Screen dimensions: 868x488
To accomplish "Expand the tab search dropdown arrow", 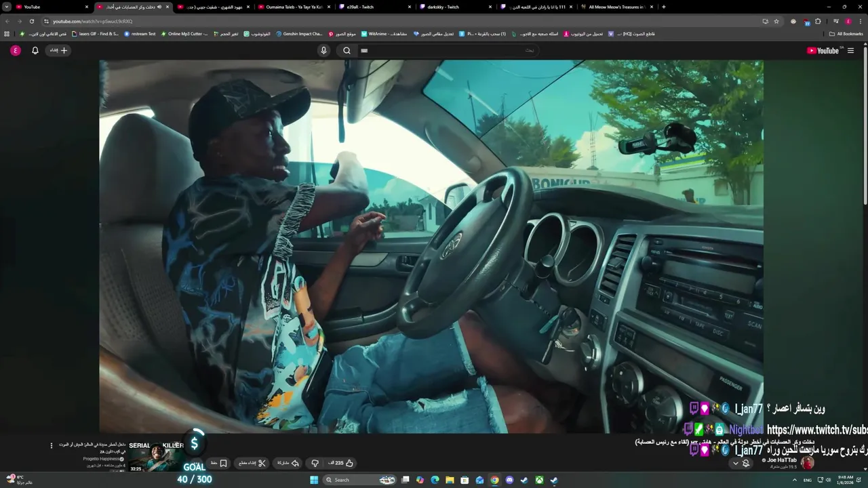I will click(x=7, y=7).
